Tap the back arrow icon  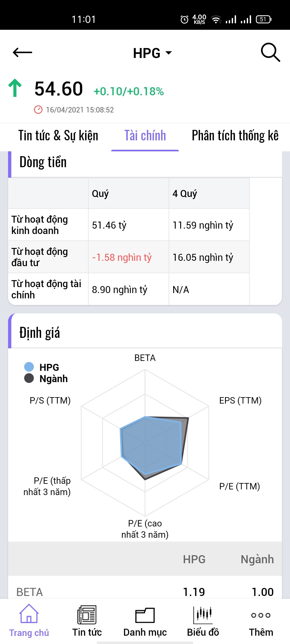(23, 52)
